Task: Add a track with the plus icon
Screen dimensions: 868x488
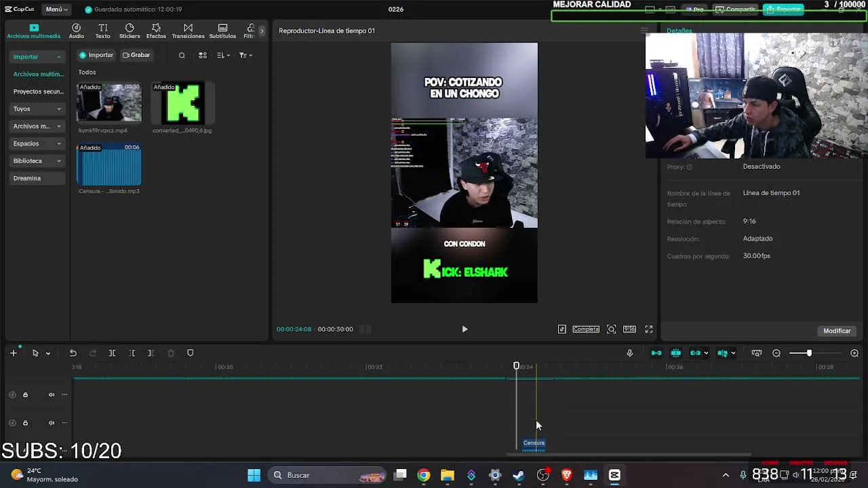Action: 13,353
